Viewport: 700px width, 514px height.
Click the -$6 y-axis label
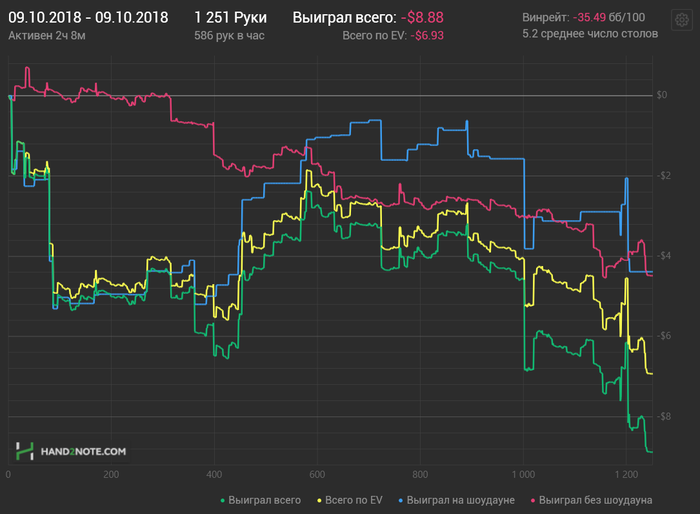click(x=664, y=336)
